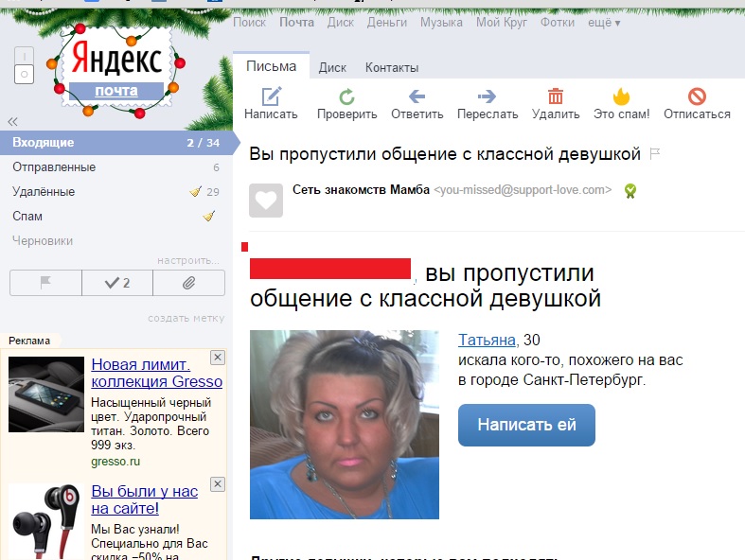Reply using the Ответить arrow icon
The height and width of the screenshot is (560, 745).
click(417, 96)
